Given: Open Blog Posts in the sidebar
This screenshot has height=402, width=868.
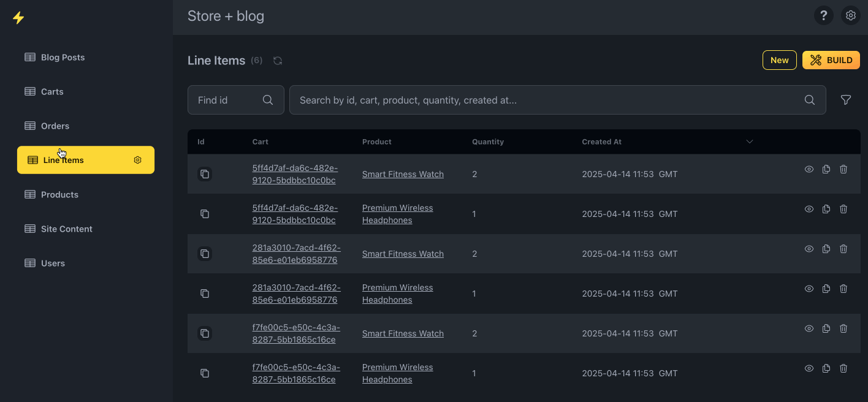Looking at the screenshot, I should click(x=63, y=57).
